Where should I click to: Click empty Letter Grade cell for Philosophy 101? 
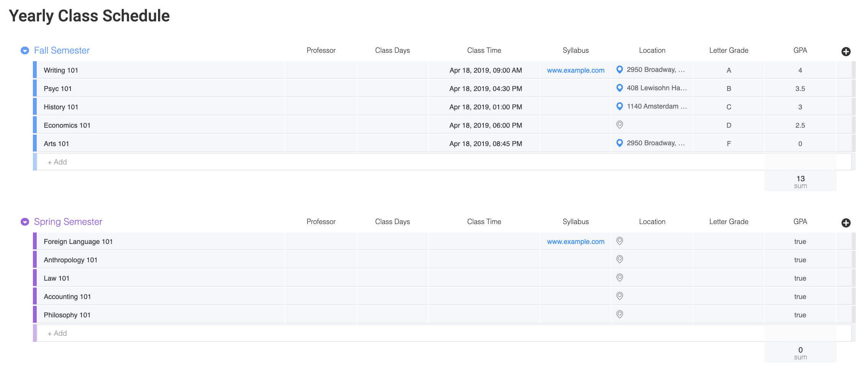[x=729, y=315]
